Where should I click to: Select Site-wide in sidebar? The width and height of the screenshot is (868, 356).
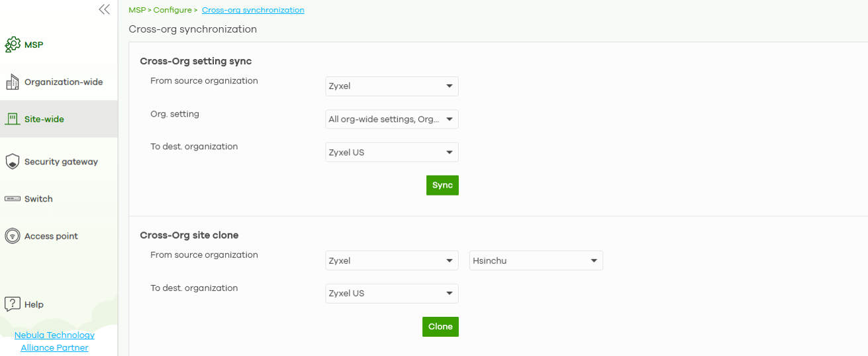coord(44,119)
